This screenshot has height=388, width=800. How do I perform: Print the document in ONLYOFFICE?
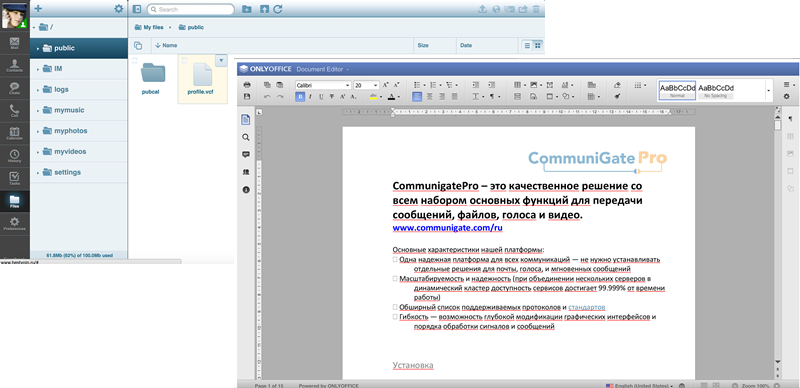pos(247,85)
